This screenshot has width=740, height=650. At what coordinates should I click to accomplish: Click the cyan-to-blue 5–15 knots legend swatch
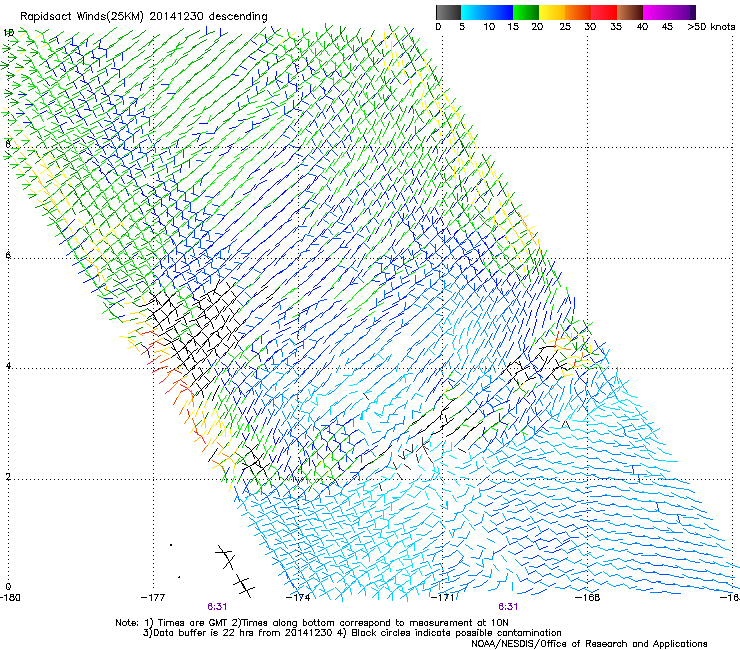[x=487, y=12]
